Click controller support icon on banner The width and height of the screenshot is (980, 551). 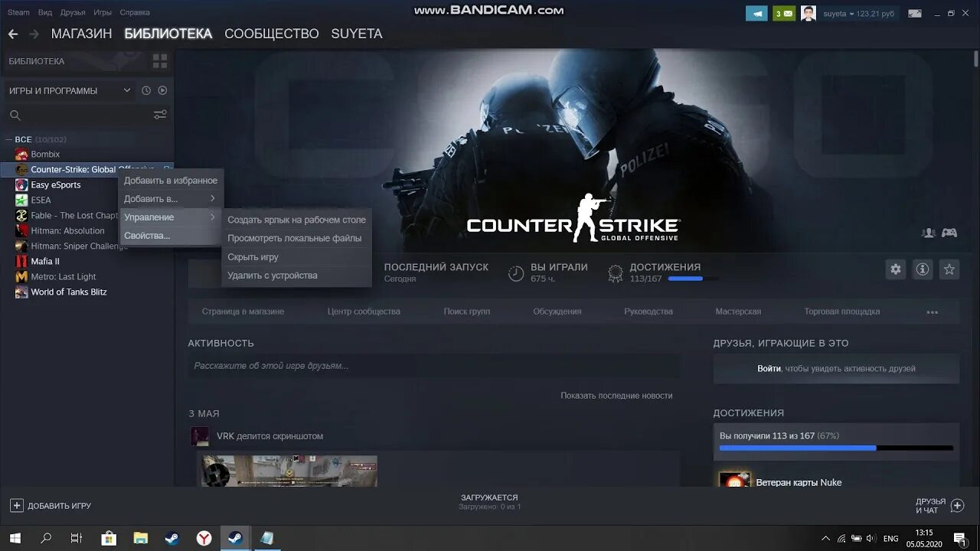(x=949, y=233)
